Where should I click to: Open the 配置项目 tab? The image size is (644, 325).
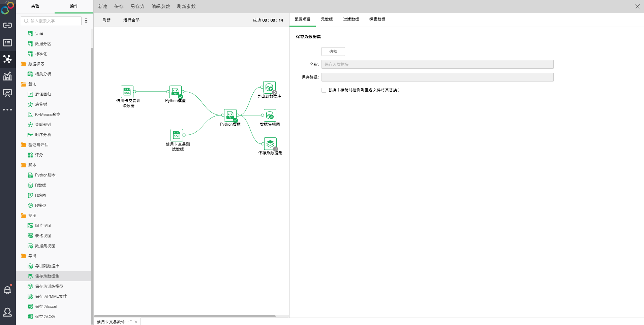tap(303, 20)
